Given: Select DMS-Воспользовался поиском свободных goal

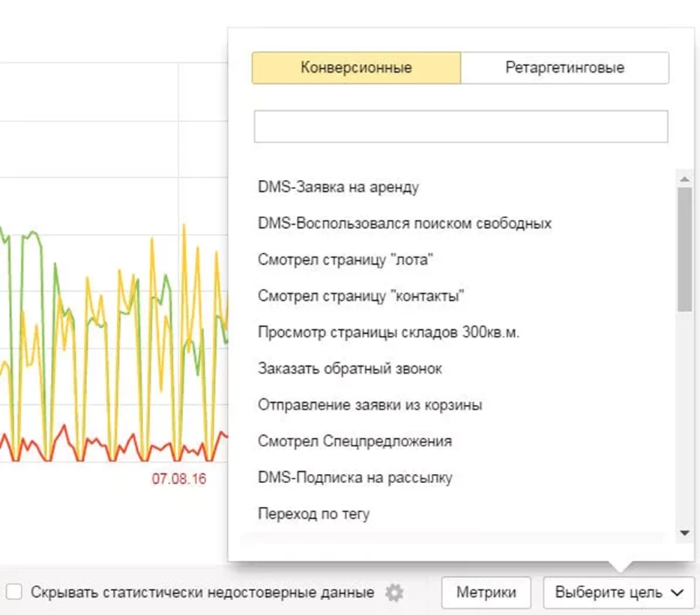Looking at the screenshot, I should point(405,223).
